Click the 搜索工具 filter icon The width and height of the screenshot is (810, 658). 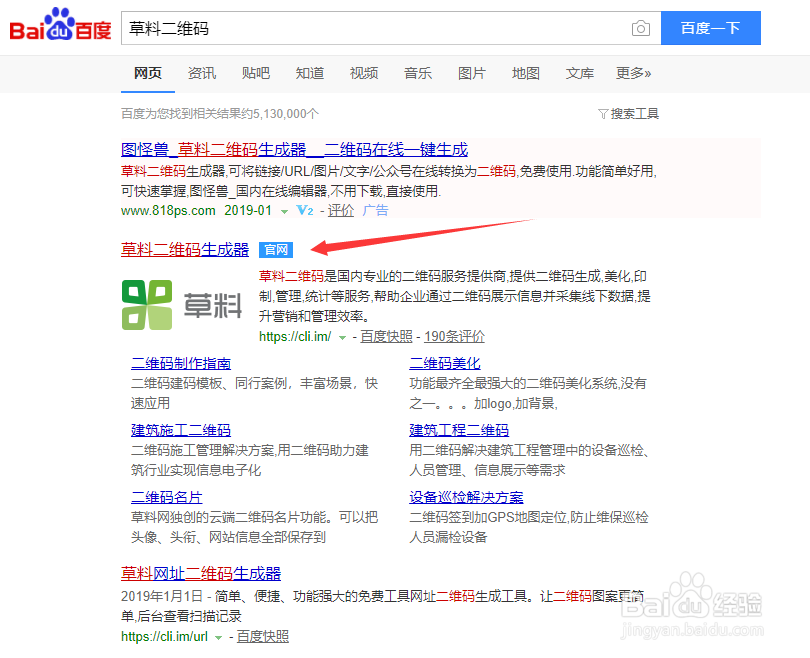[602, 114]
